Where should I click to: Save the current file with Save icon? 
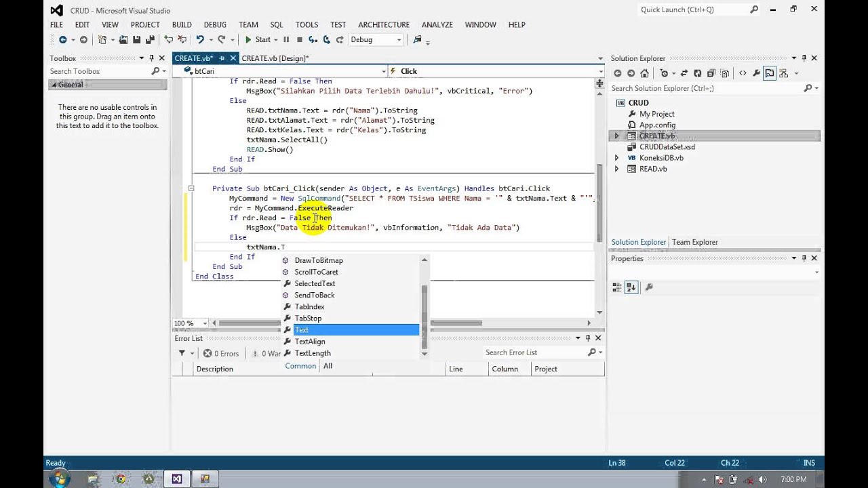tap(136, 39)
